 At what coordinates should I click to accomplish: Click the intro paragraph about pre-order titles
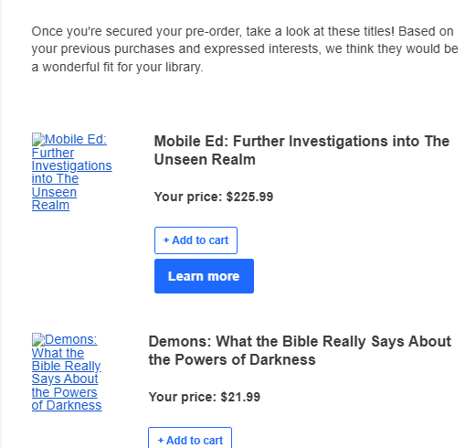(x=245, y=49)
